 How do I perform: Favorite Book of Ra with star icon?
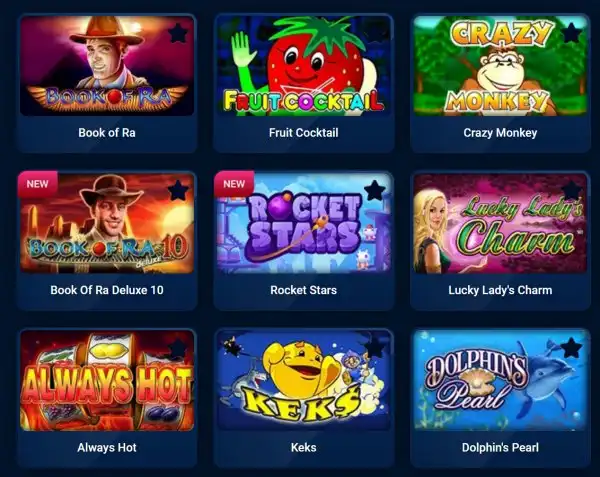pyautogui.click(x=178, y=34)
